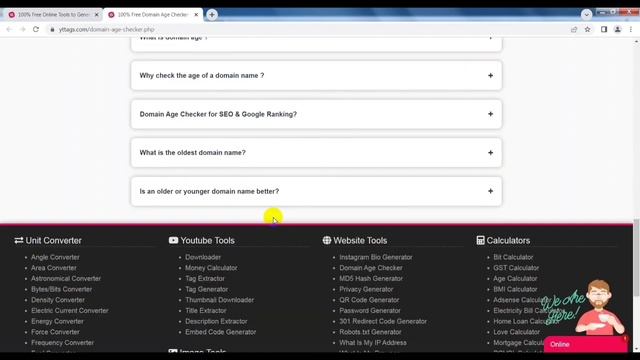Screen dimensions: 640x360
Task: Open the Description Extractor link
Action: coord(216,321)
